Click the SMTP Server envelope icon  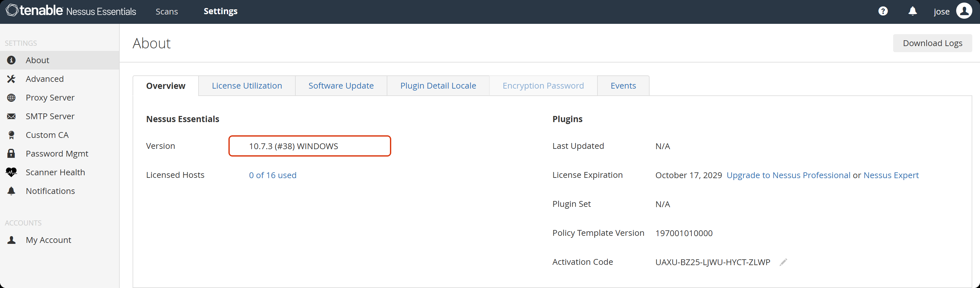[11, 116]
